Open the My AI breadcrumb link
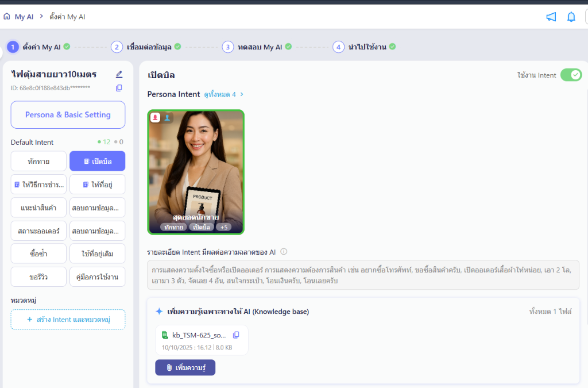This screenshot has height=388, width=588. point(24,17)
